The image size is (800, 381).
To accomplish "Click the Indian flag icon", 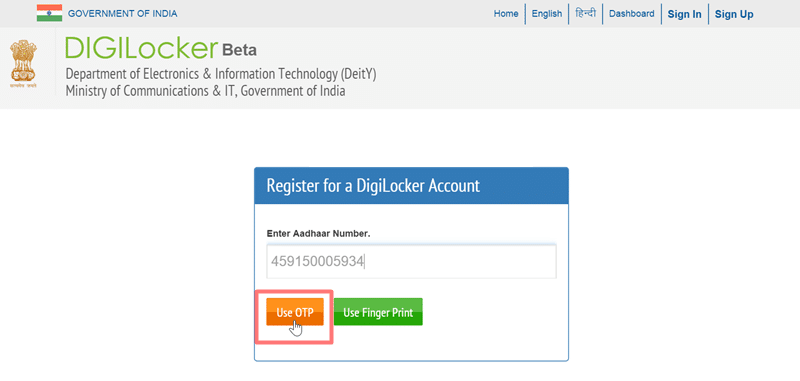I will pos(49,13).
